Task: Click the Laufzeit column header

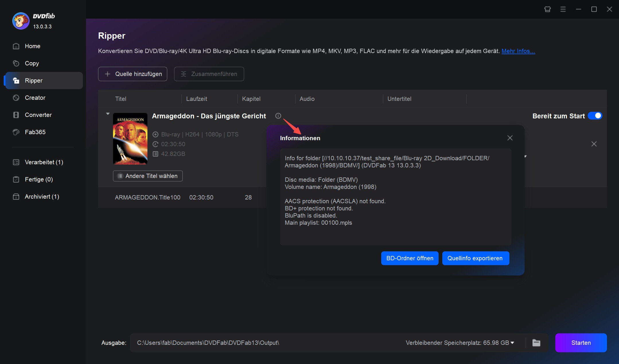Action: (x=196, y=99)
